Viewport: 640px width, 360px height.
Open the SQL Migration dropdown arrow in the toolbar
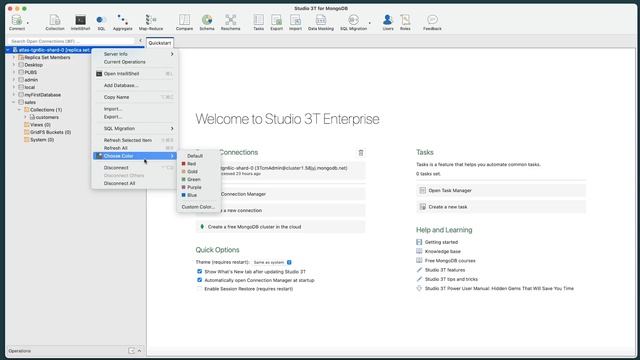[x=370, y=23]
